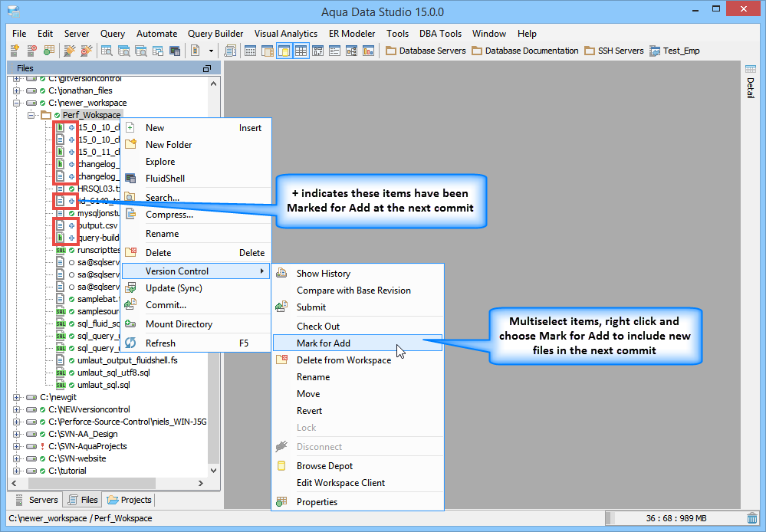Click Compare with Base Revision

(357, 291)
